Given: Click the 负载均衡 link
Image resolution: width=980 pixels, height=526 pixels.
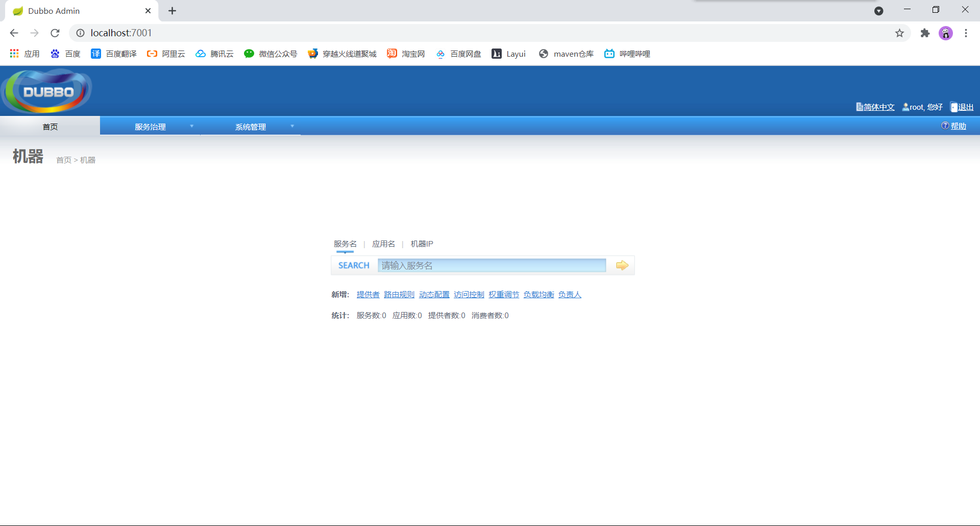Looking at the screenshot, I should [x=538, y=294].
